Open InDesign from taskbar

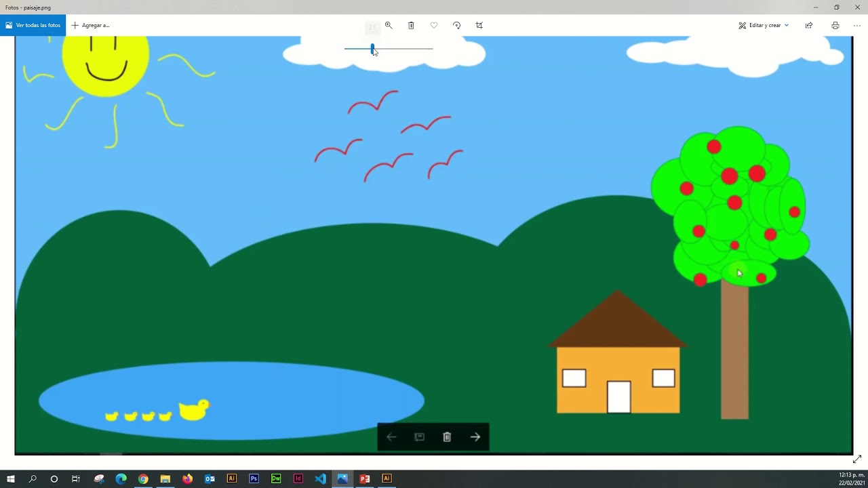pos(298,479)
